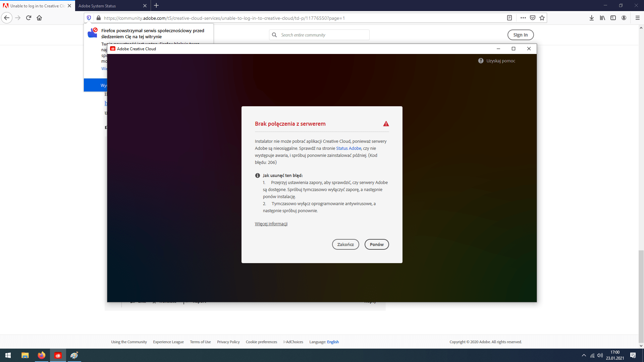Open the downloads arrow icon

point(592,18)
